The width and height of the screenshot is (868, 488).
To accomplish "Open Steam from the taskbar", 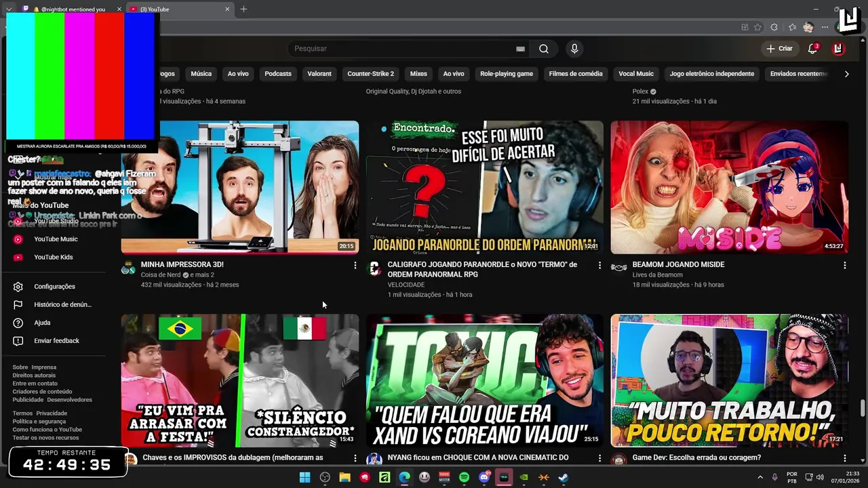I will (x=564, y=477).
